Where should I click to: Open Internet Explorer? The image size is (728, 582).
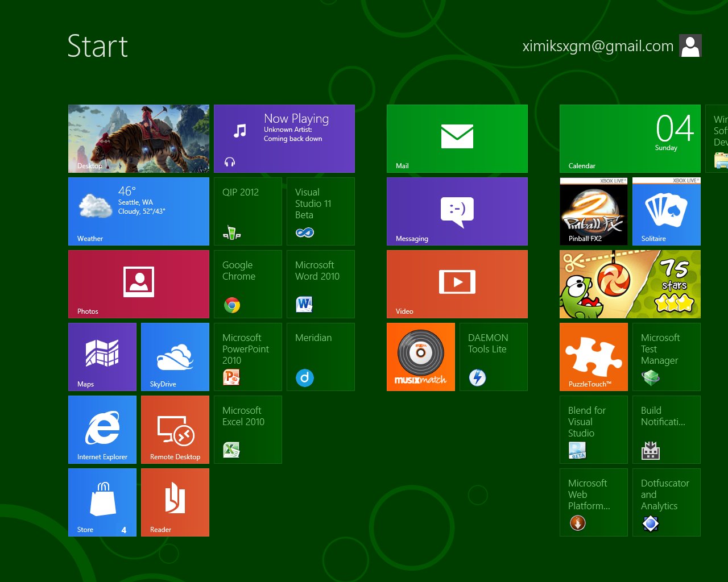click(102, 430)
